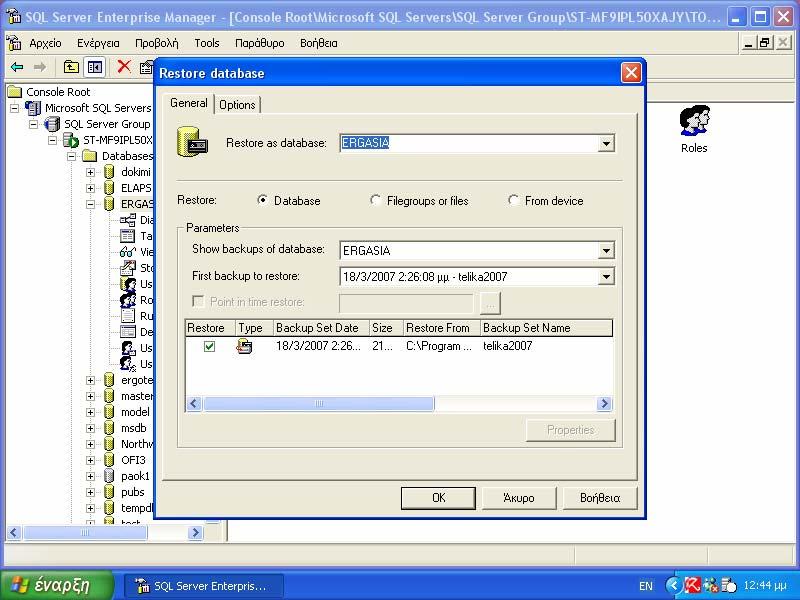Expand the pubs database node
Viewport: 800px width, 600px height.
[90, 492]
